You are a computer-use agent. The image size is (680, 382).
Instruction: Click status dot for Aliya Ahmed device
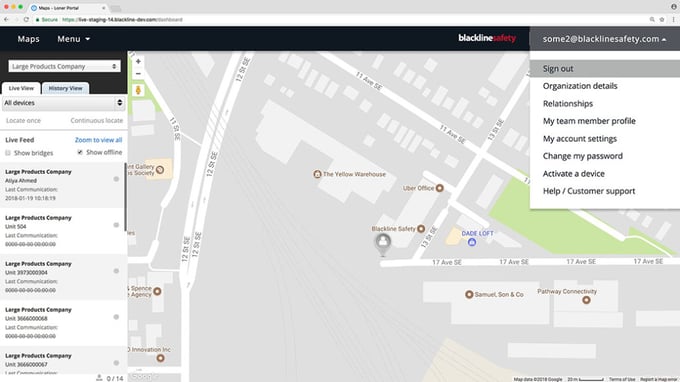coord(116,179)
